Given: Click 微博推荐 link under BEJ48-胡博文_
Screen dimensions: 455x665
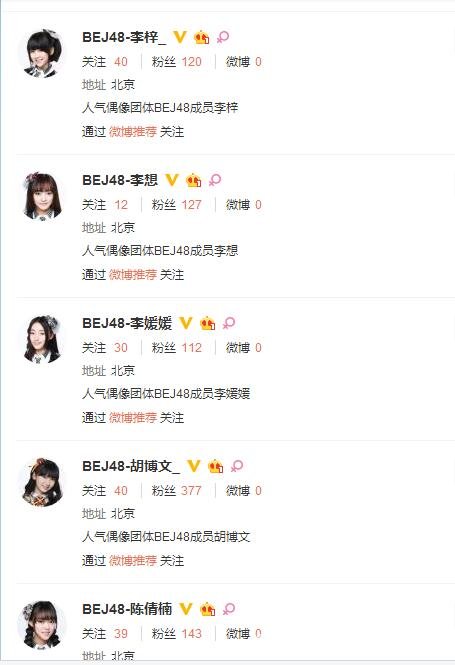Looking at the screenshot, I should (133, 561).
